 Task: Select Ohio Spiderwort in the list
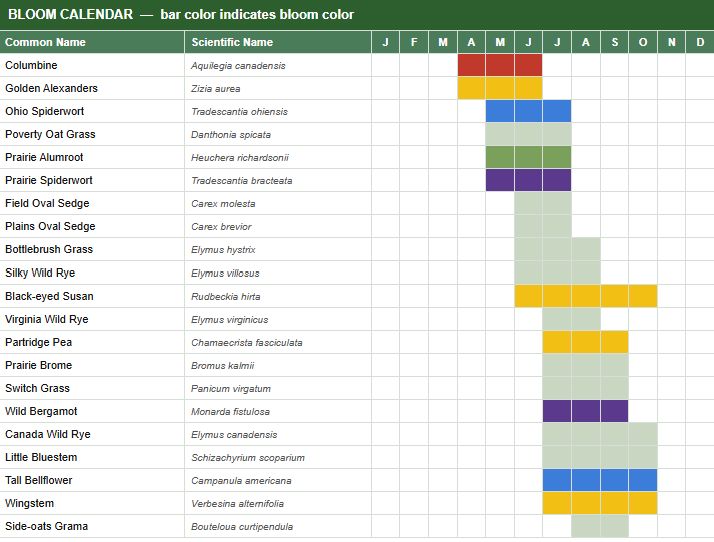point(45,111)
